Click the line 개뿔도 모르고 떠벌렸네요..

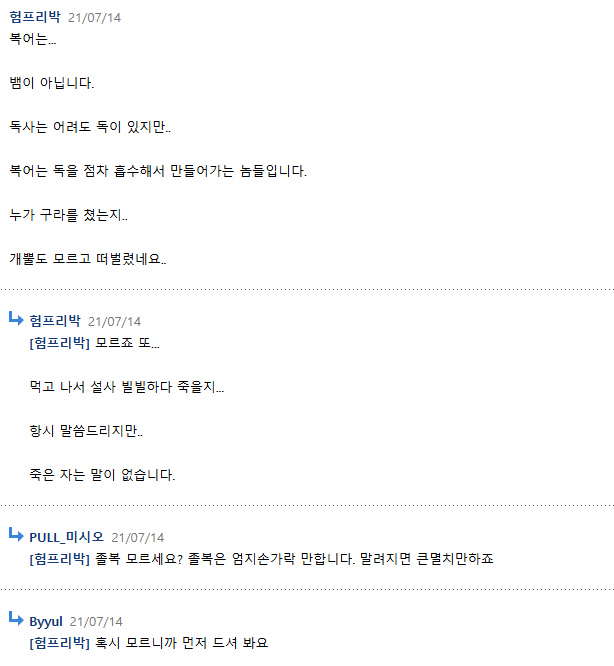[x=88, y=259]
